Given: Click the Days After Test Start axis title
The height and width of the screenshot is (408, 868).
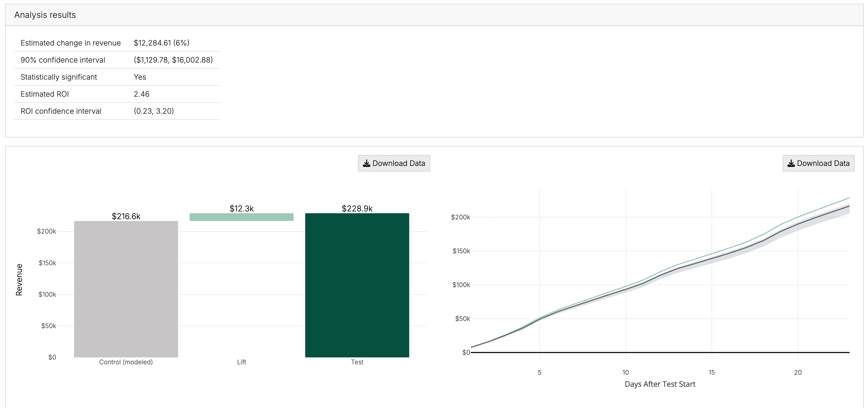Looking at the screenshot, I should (x=660, y=384).
